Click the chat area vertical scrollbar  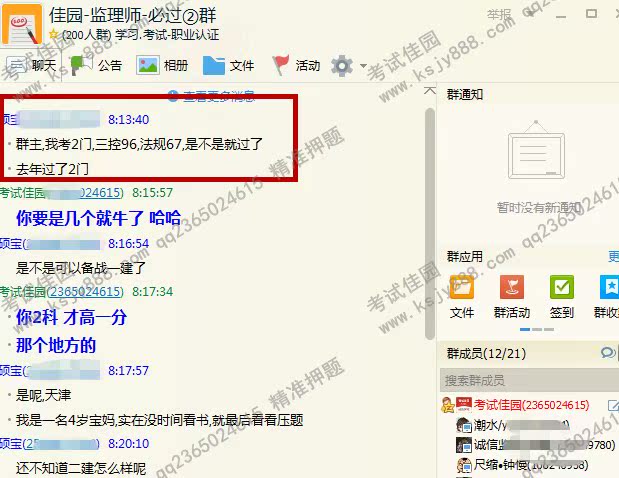430,200
